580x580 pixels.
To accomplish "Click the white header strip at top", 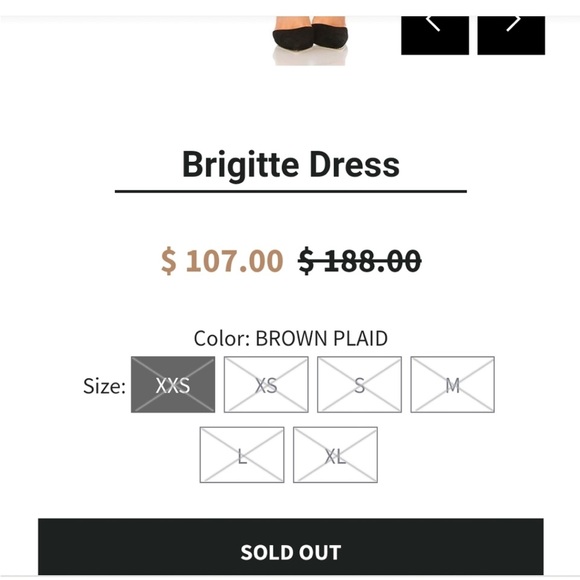I will (x=290, y=8).
